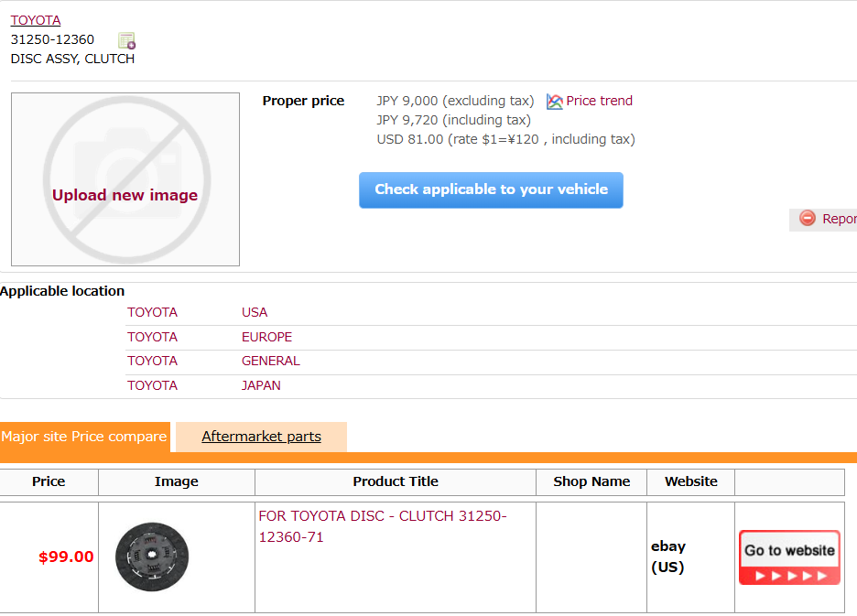Click the Price column header

pos(49,481)
